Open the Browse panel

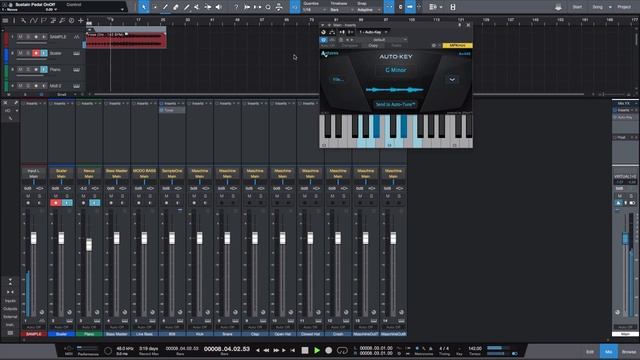(x=629, y=352)
